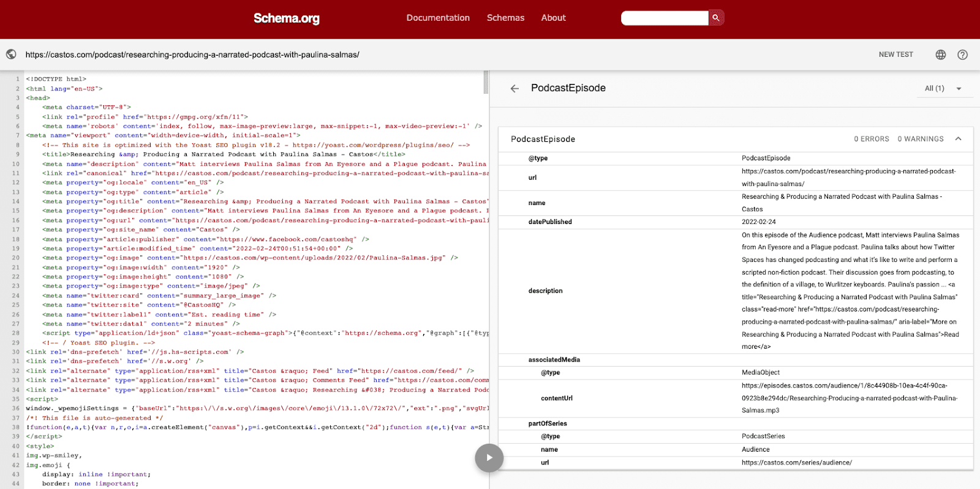980x489 pixels.
Task: Click the og:image:width meta code line
Action: pyautogui.click(x=141, y=267)
